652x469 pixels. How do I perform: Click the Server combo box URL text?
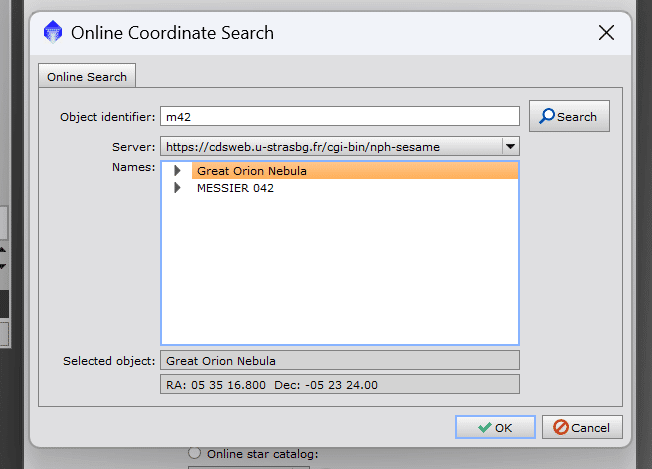[x=303, y=147]
